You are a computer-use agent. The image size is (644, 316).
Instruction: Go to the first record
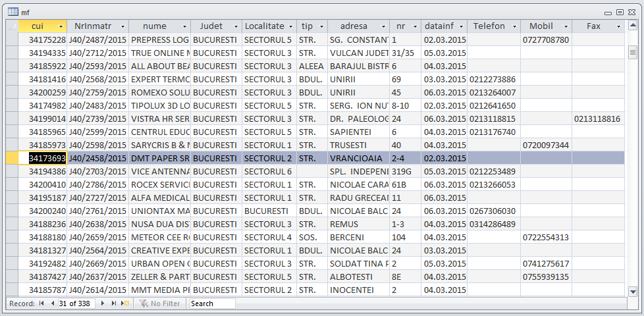pos(41,303)
